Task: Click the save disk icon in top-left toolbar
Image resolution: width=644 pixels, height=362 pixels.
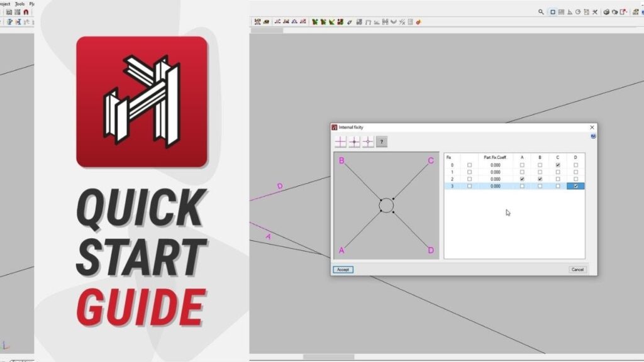Action: pyautogui.click(x=9, y=12)
